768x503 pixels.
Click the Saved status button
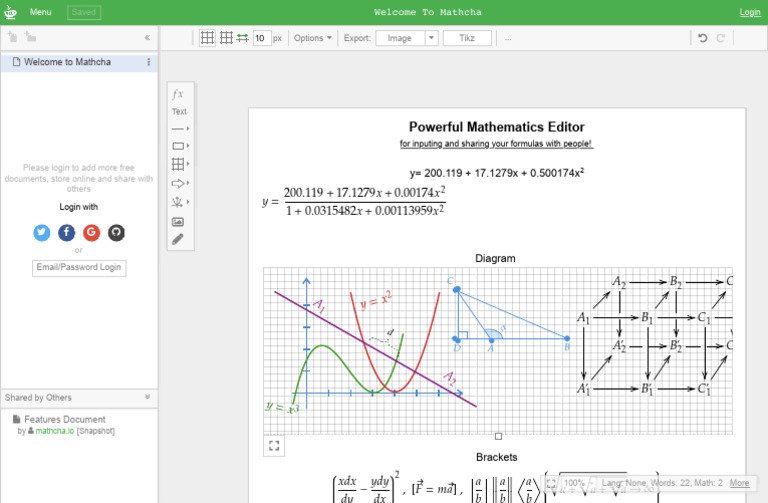(x=84, y=12)
